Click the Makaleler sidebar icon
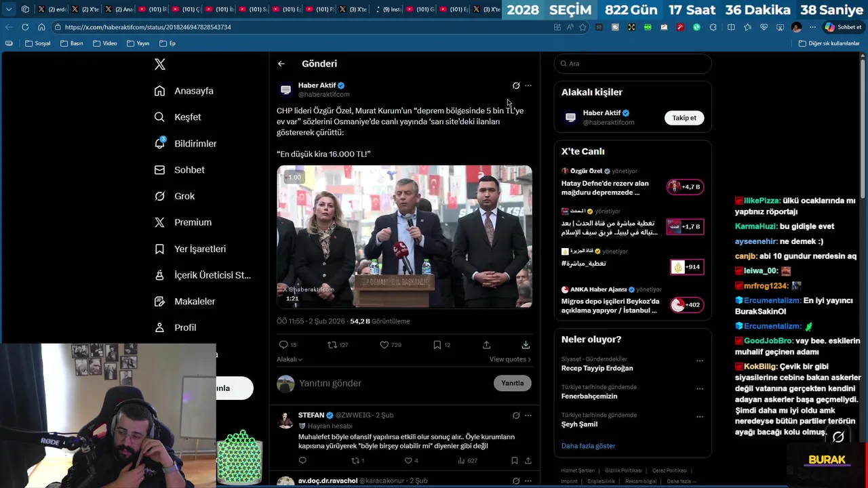The image size is (868, 488). pos(159,302)
